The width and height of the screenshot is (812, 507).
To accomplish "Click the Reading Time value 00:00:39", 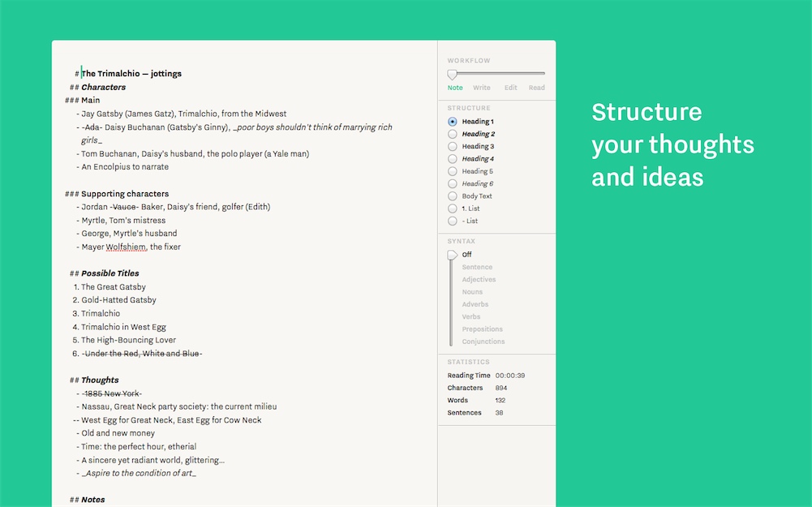I will pos(510,376).
